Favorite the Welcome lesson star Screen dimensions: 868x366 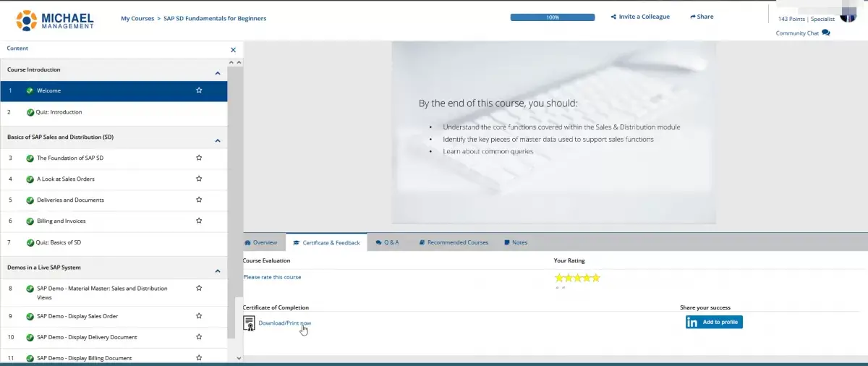point(199,90)
